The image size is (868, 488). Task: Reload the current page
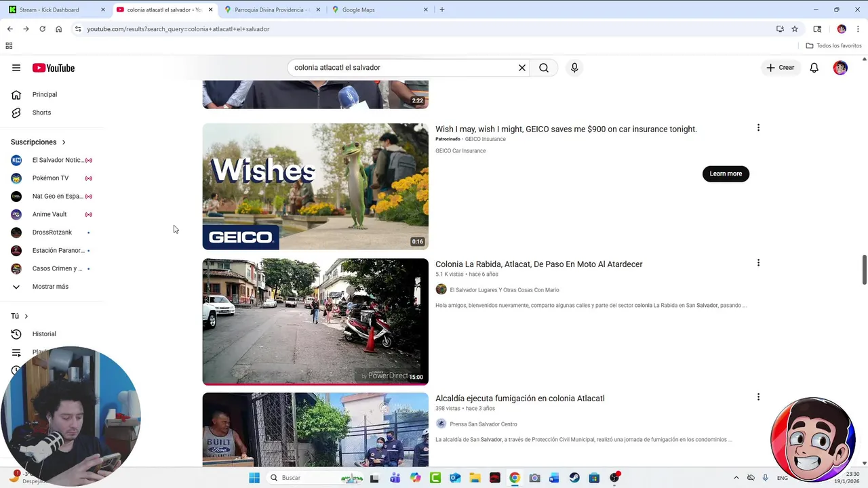[x=42, y=29]
